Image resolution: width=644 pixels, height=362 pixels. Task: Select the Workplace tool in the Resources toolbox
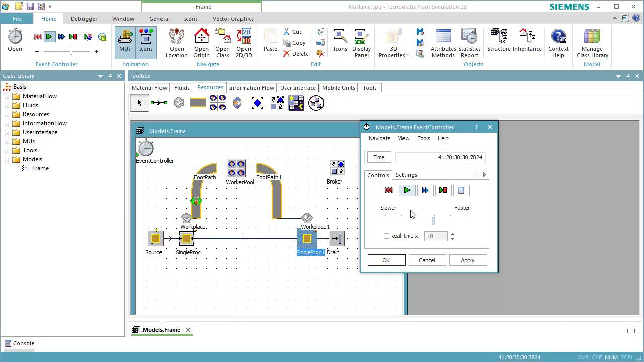click(179, 102)
